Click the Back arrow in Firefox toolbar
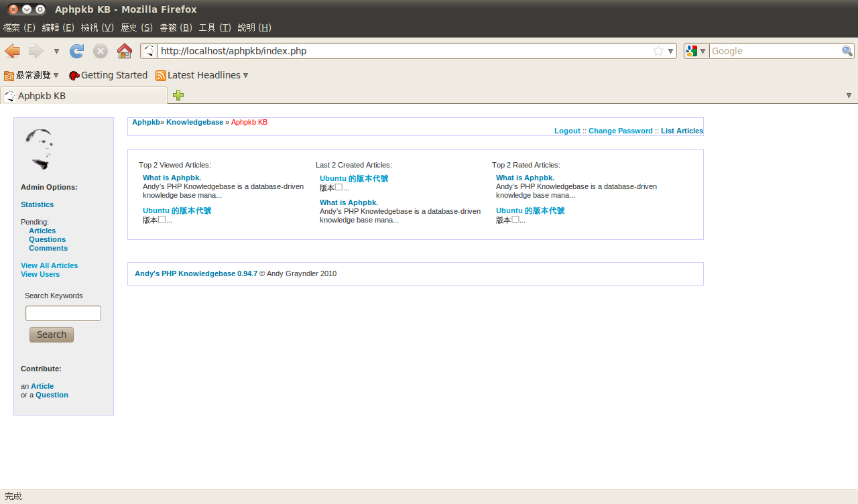 tap(12, 51)
